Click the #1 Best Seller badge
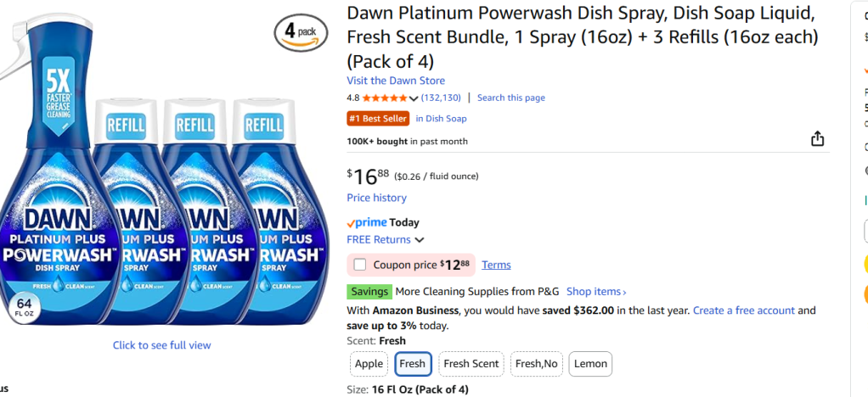The image size is (868, 397). (x=378, y=119)
